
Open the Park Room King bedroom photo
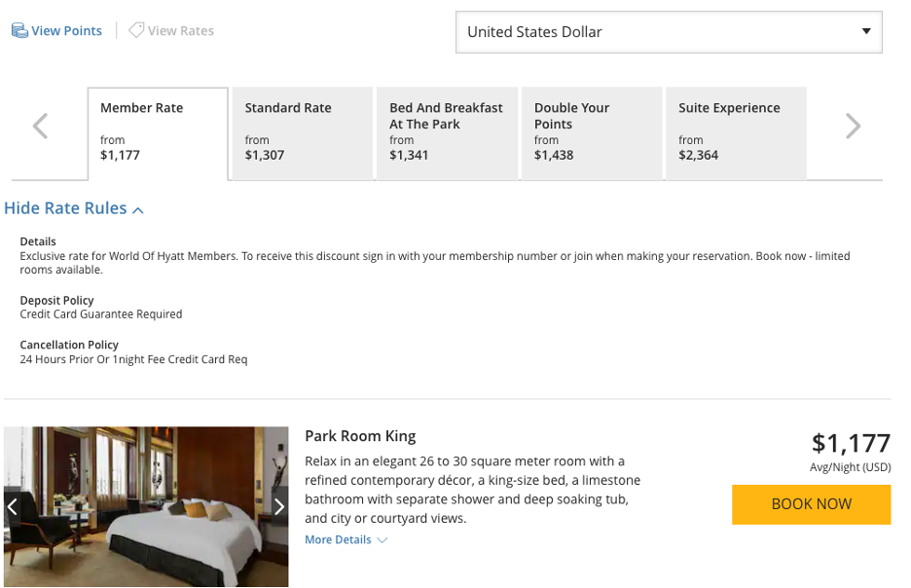tap(146, 506)
